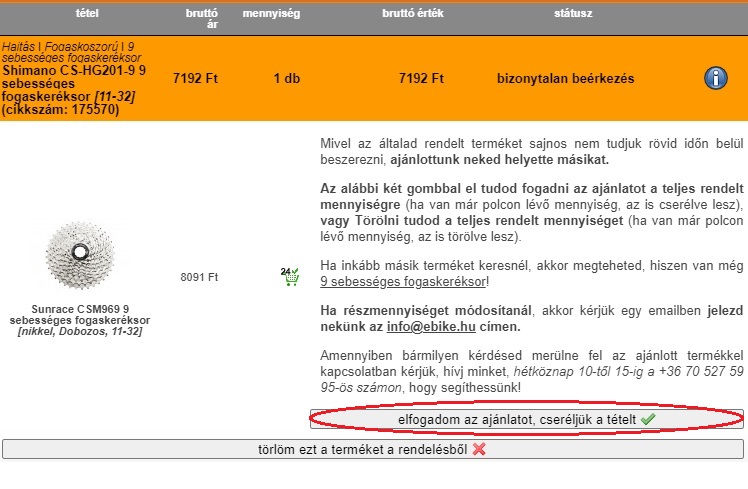Viewport: 748px width, 489px height.
Task: Click the '8091 Ft' offered price
Action: click(199, 277)
